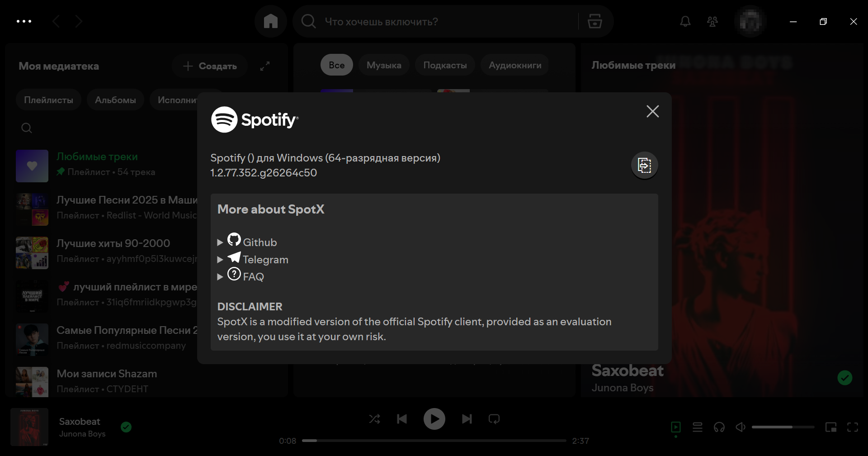Open Saxobeat title in player bar
Viewport: 868px width, 456px height.
click(x=80, y=421)
